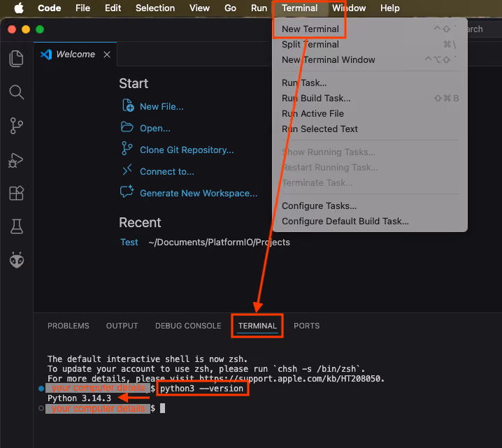Switch to the PROBLEMS panel tab

point(69,326)
